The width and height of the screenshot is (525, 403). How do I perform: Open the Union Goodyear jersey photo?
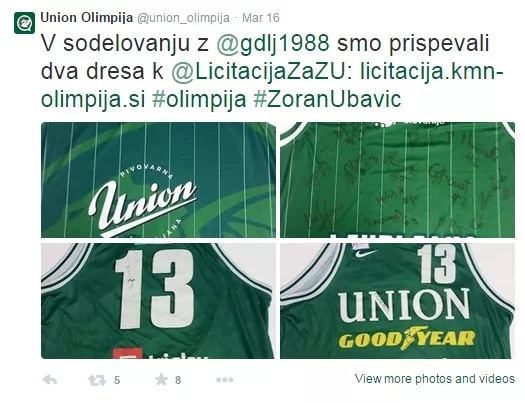[x=397, y=301]
